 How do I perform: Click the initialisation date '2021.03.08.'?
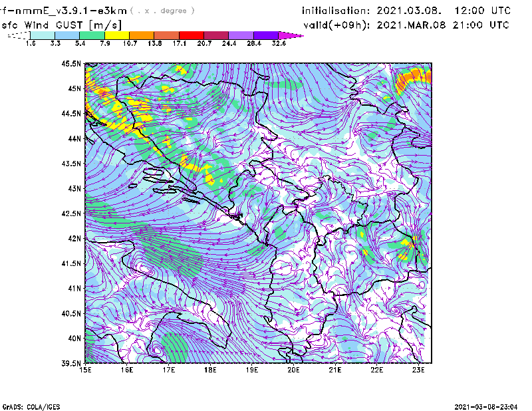click(409, 11)
